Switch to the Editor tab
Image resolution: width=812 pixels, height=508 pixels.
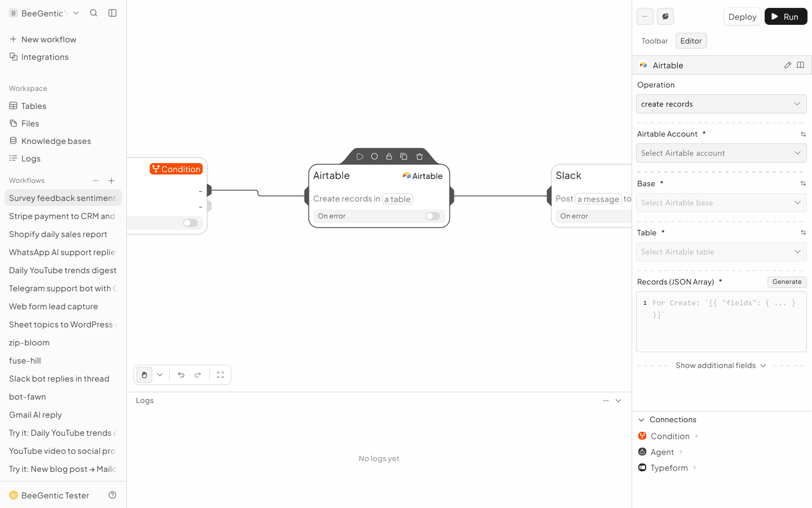click(691, 41)
